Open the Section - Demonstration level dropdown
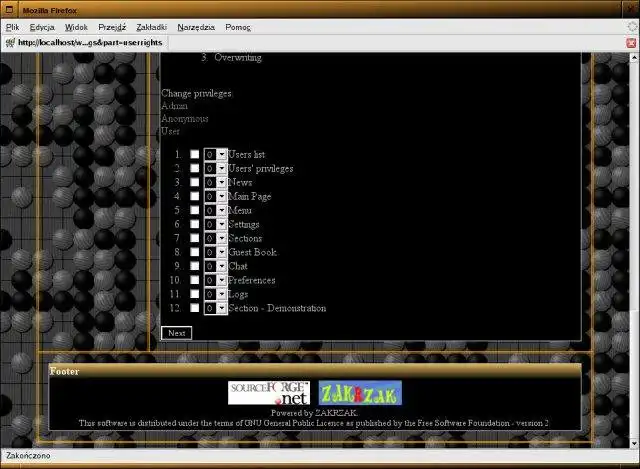 tap(216, 308)
